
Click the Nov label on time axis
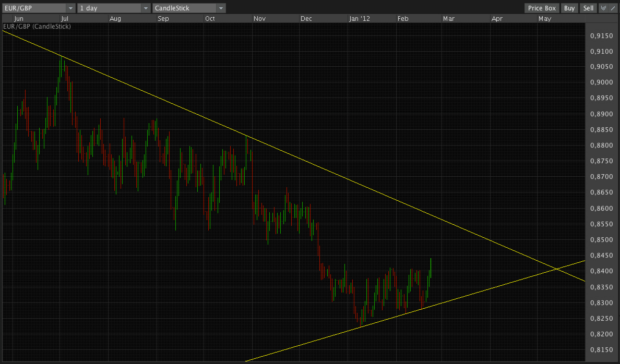click(x=259, y=19)
